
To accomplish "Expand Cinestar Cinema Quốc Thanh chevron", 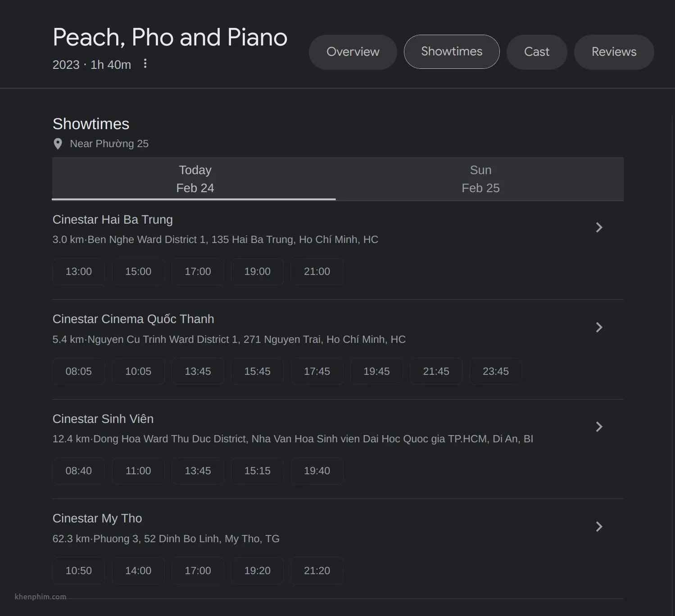I will pos(599,327).
